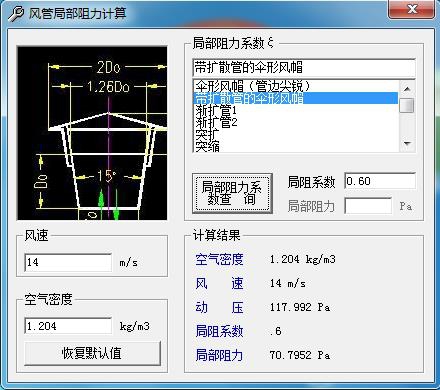This screenshot has width=440, height=390.
Task: Click the result 局阻系数 value .6
Action: [276, 331]
